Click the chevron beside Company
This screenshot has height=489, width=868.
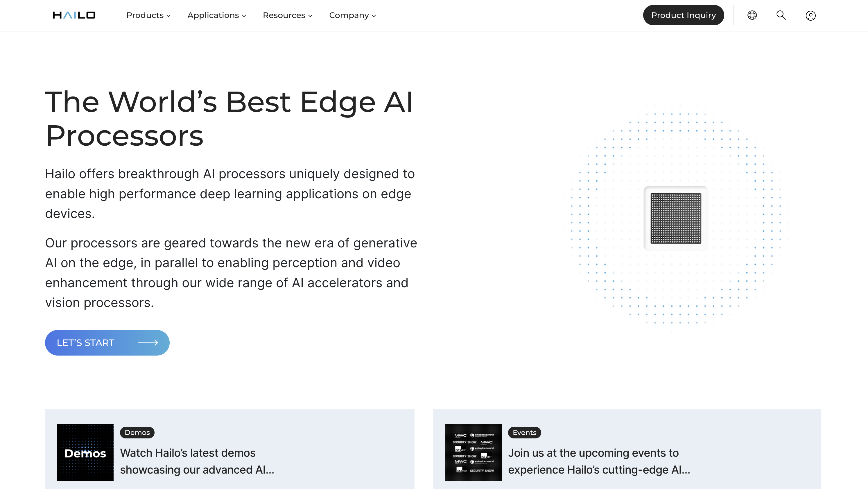[x=374, y=16]
